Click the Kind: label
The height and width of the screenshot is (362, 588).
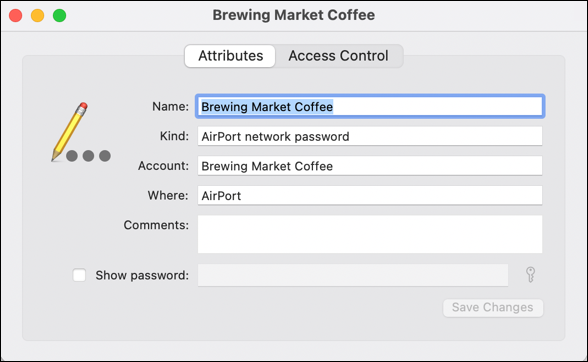[x=174, y=136]
